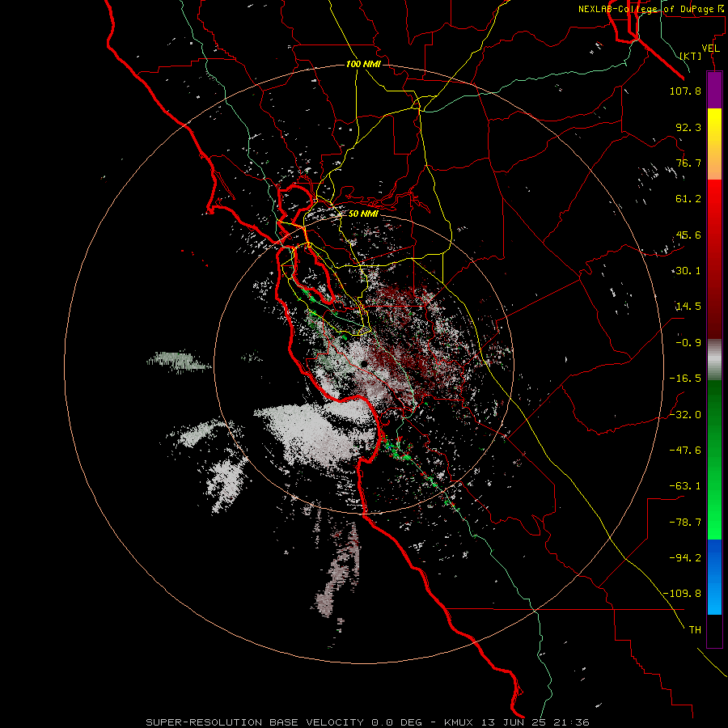
Task: Select the -94.2 scale value
Action: pyautogui.click(x=685, y=558)
